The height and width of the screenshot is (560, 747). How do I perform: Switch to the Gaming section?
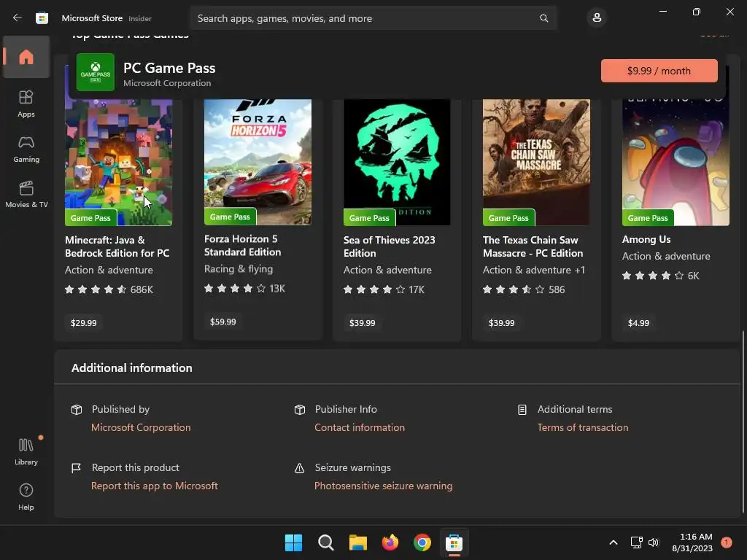26,149
